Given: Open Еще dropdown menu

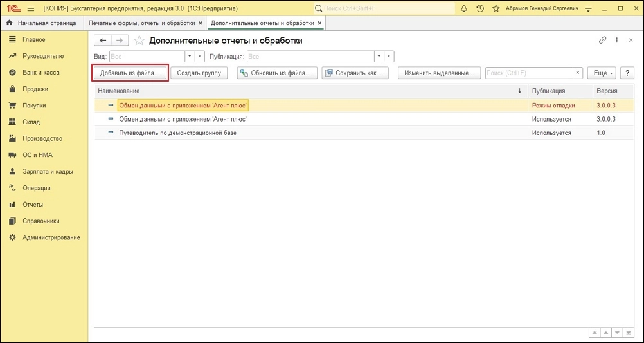Looking at the screenshot, I should pos(602,73).
